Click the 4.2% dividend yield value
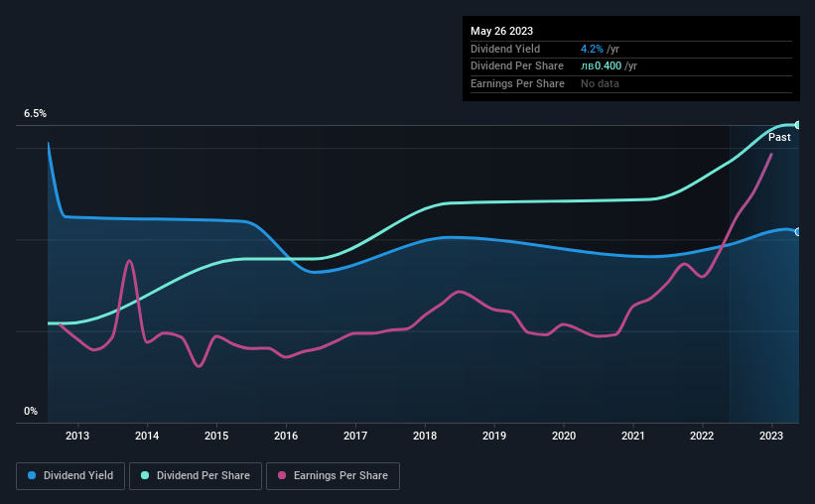815x504 pixels. click(592, 49)
